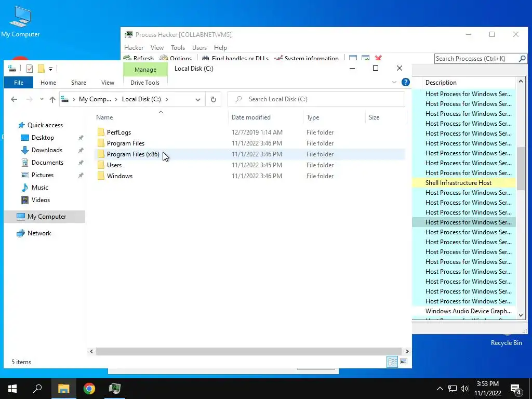Go back with the Back arrow
The image size is (532, 399).
tap(14, 99)
